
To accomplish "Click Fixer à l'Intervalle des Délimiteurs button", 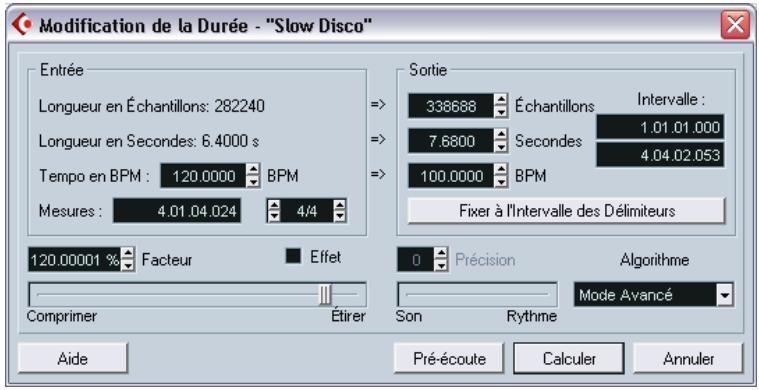I will coord(566,211).
